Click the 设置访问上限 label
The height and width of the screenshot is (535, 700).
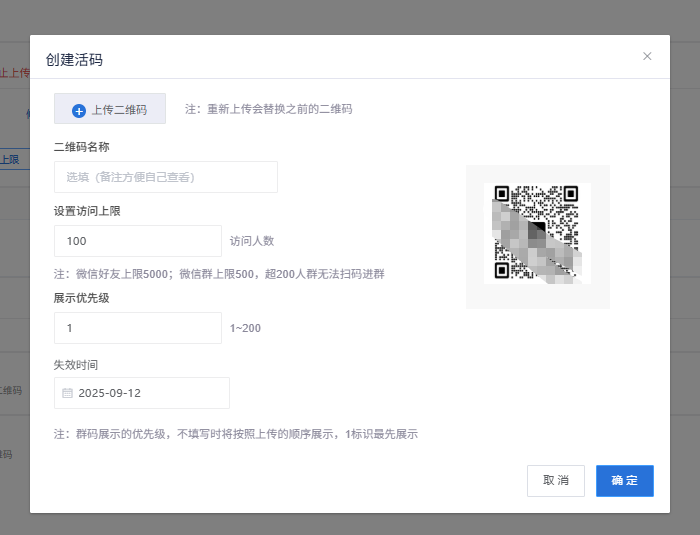click(x=87, y=211)
